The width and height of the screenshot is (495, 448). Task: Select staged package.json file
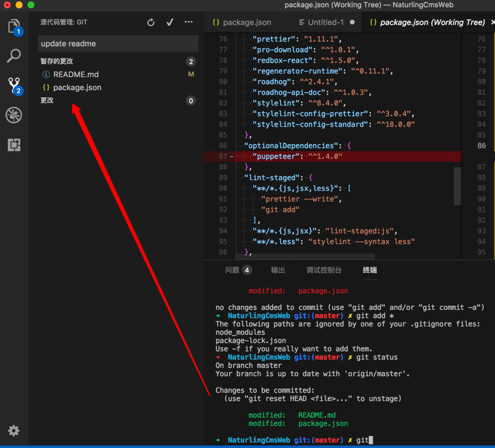(x=118, y=88)
